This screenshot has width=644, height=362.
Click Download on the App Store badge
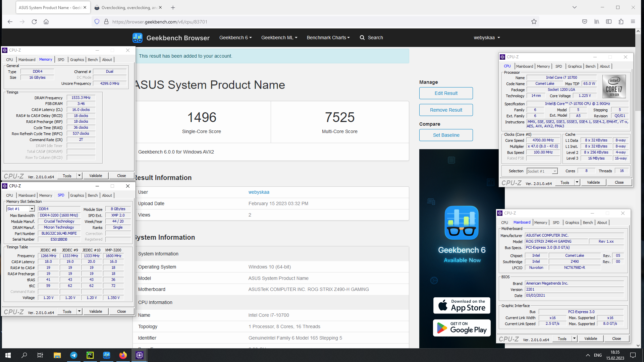click(462, 305)
